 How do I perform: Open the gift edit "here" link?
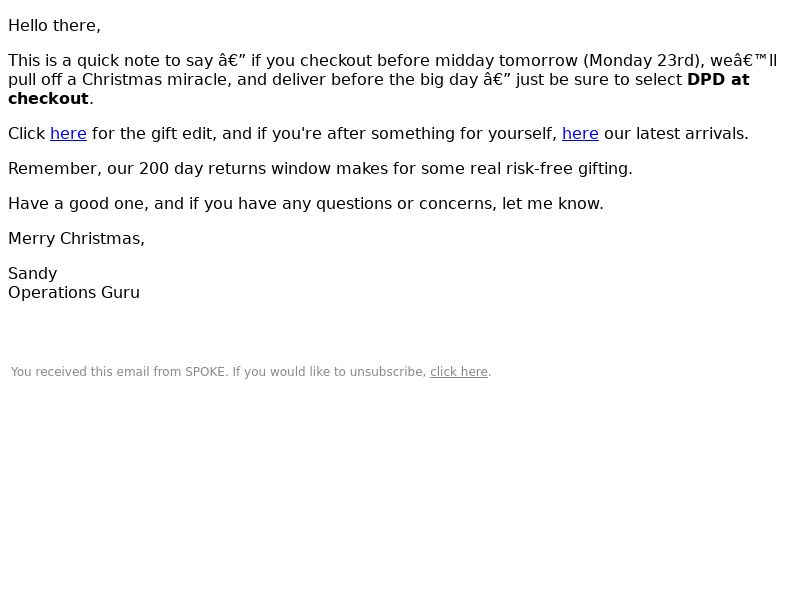68,134
